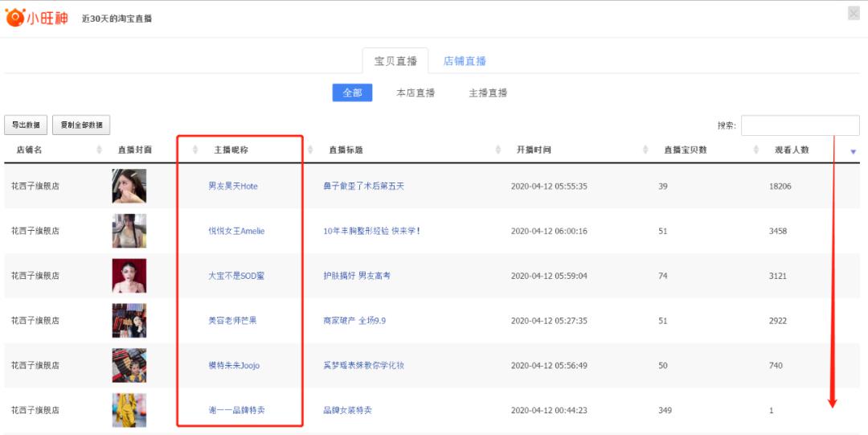Open live title 护肤搞好 男友高考
This screenshot has width=868, height=435.
click(x=357, y=276)
